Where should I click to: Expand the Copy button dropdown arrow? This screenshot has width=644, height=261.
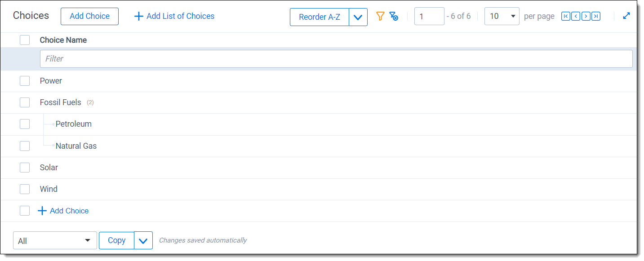click(143, 241)
